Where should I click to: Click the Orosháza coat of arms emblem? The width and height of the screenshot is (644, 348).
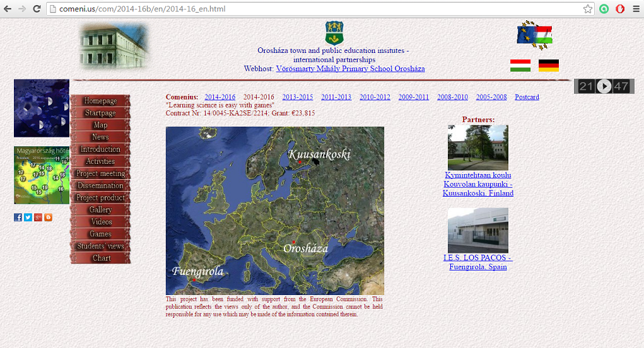pos(334,33)
